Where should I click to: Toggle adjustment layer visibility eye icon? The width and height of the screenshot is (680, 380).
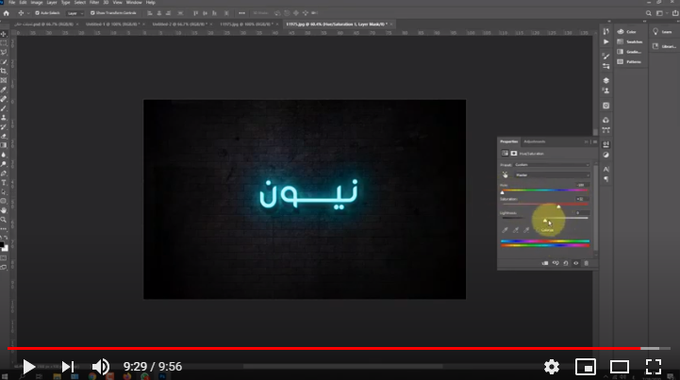[576, 263]
